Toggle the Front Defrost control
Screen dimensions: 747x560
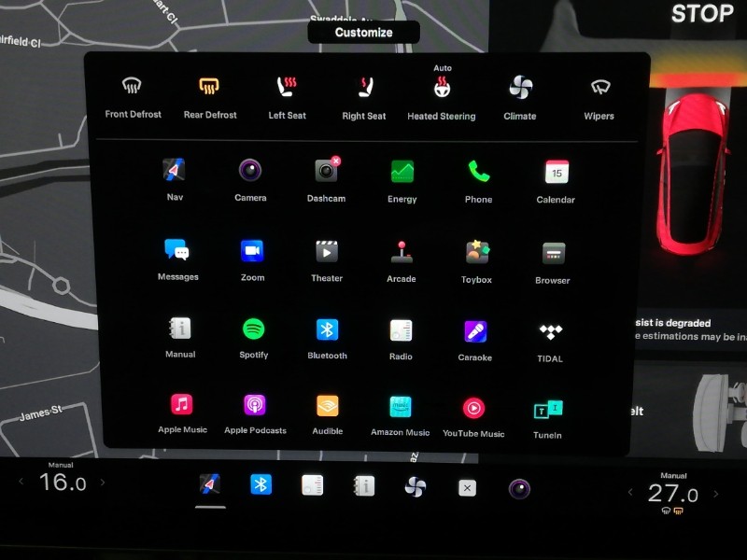(133, 87)
